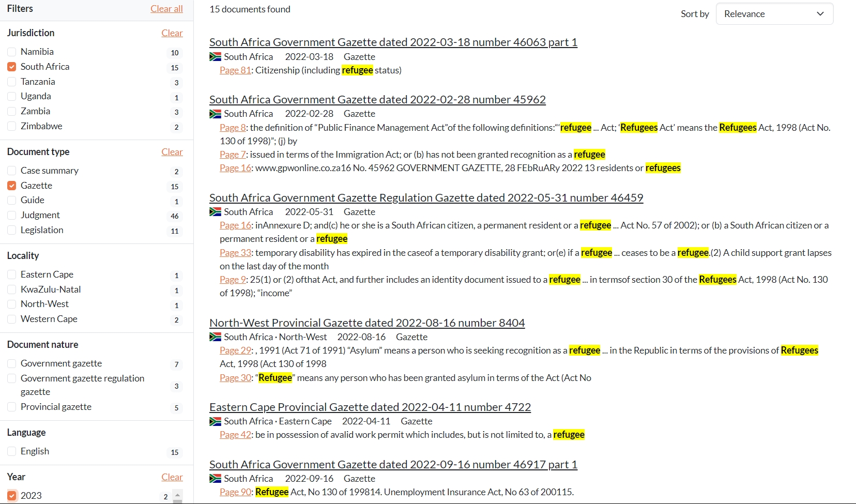The image size is (856, 504).
Task: Uncheck the South Africa jurisdiction filter
Action: click(12, 67)
